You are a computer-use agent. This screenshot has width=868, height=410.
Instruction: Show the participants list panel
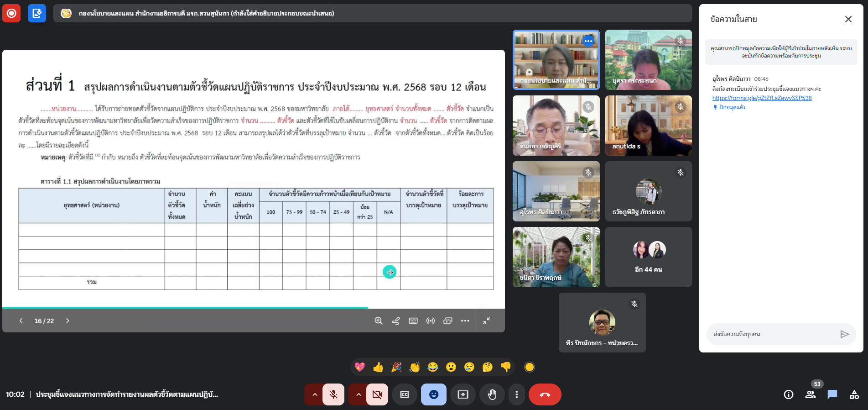(x=811, y=394)
